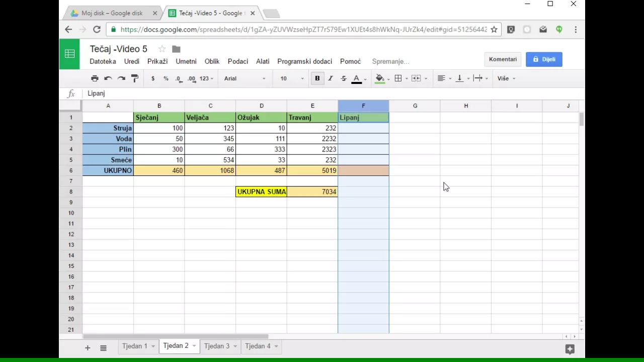
Task: Expand the Više (more) toolbar menu
Action: (506, 78)
